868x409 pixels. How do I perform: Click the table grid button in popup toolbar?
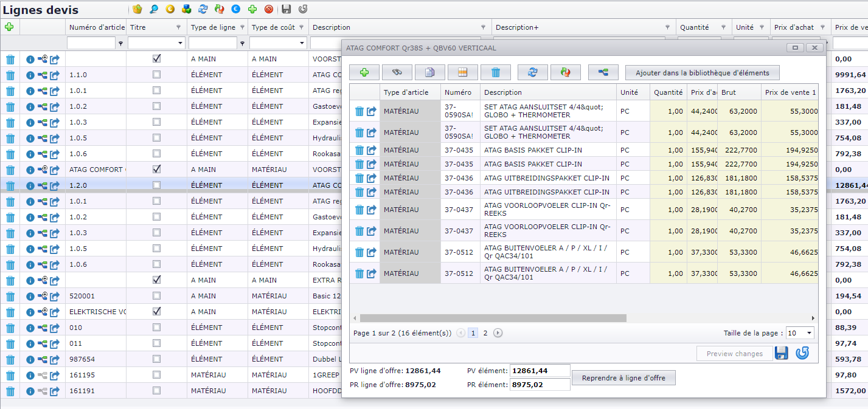(x=463, y=72)
